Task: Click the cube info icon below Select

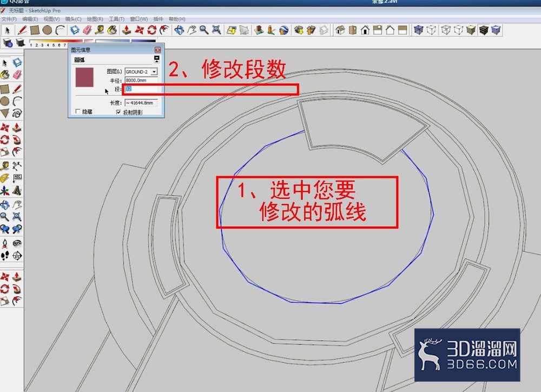Action: pyautogui.click(x=8, y=43)
